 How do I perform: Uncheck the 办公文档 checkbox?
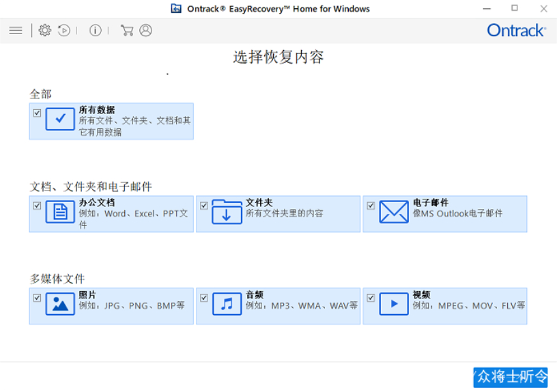coord(38,206)
